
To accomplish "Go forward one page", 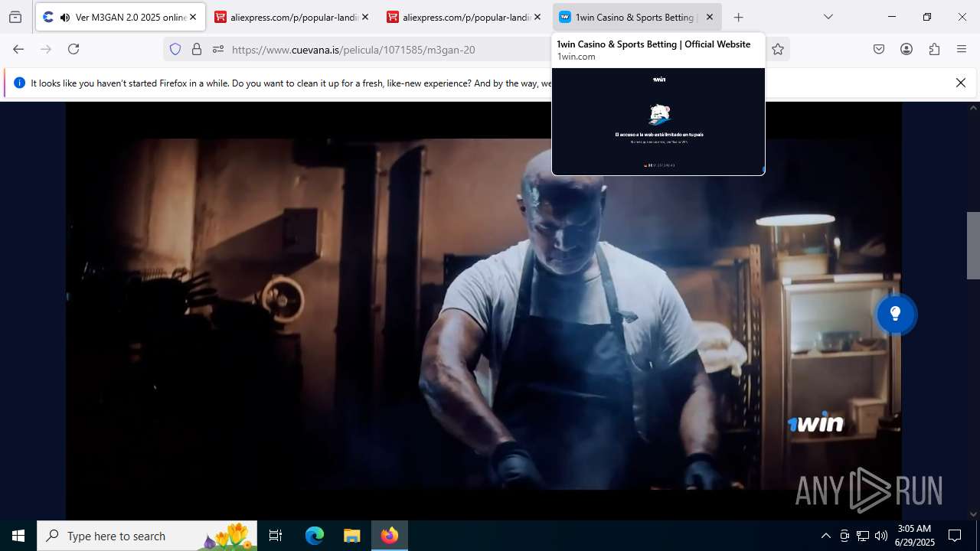I will (x=46, y=49).
